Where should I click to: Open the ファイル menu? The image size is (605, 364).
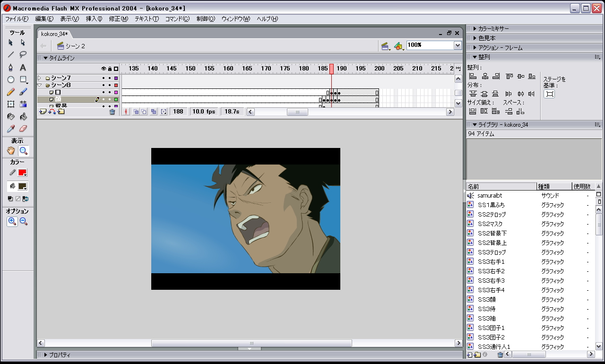[x=17, y=19]
